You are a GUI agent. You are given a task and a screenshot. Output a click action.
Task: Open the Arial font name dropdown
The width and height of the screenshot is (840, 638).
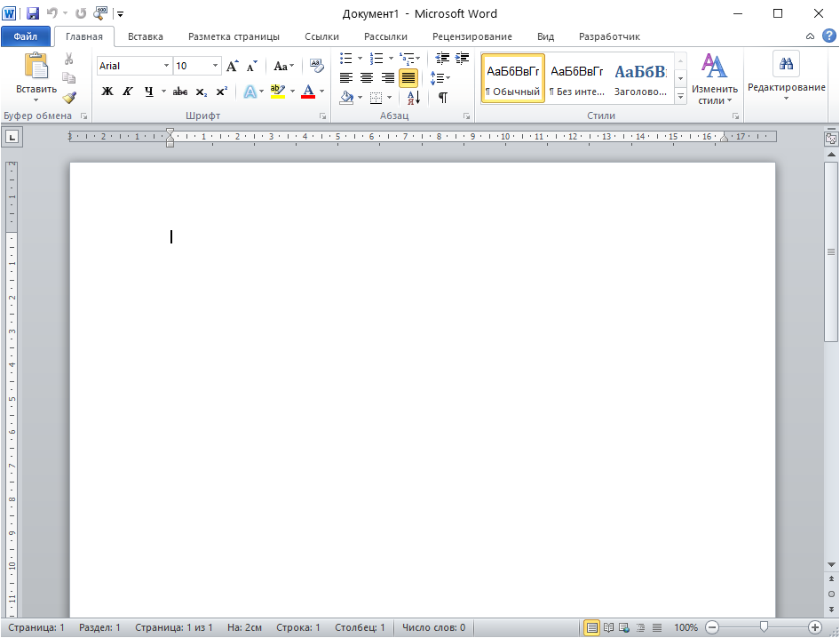click(x=165, y=65)
